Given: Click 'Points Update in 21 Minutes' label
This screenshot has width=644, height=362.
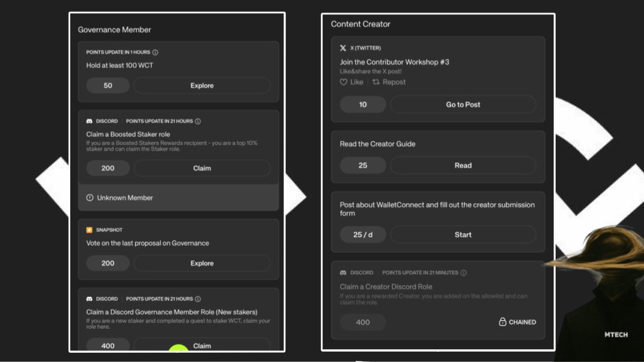Looking at the screenshot, I should click(420, 272).
